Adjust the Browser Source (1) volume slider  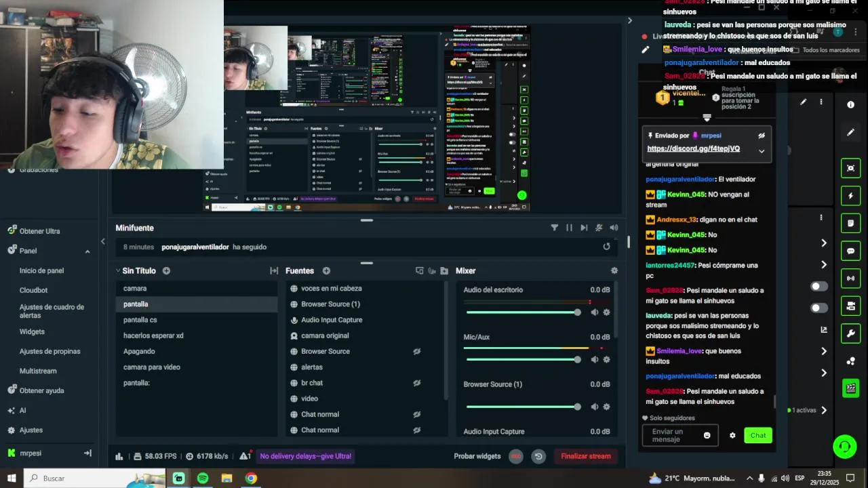tap(521, 407)
